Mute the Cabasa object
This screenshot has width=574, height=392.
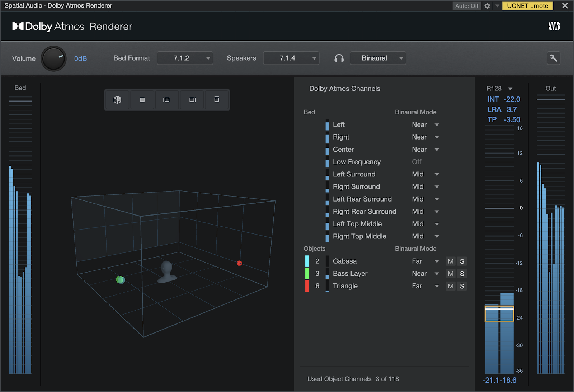coord(451,261)
